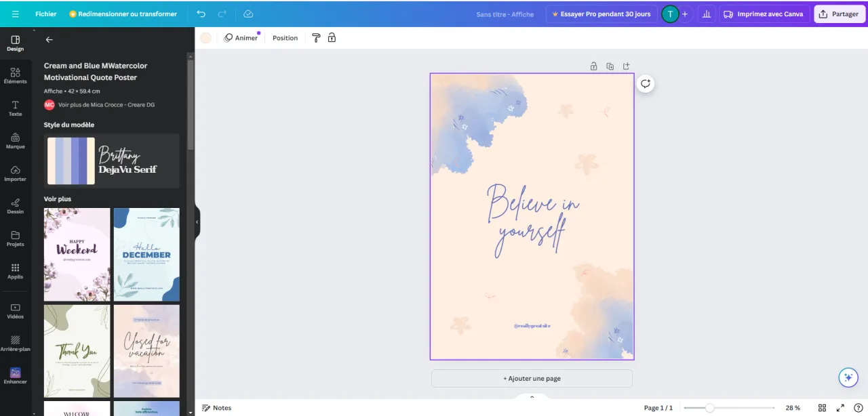Viewport: 868px width, 416px height.
Task: Open the Importer panel
Action: 15,174
